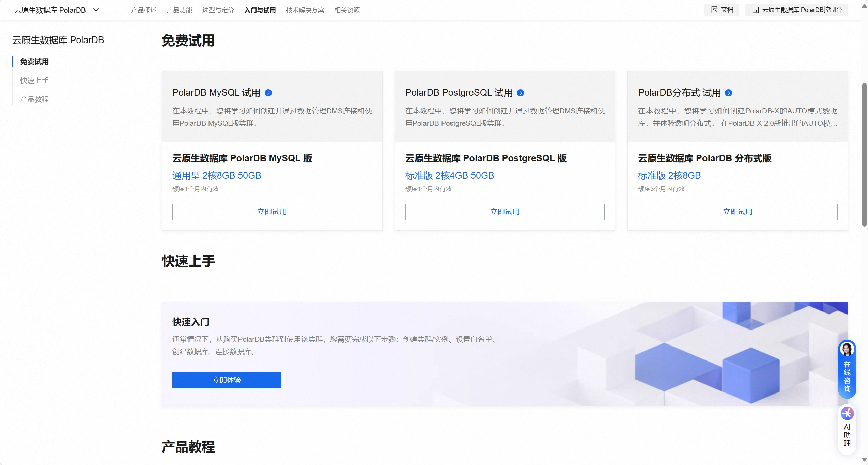This screenshot has height=465, width=868.
Task: Click arrow icon beside PolarDB分布式 试用
Action: [x=728, y=93]
